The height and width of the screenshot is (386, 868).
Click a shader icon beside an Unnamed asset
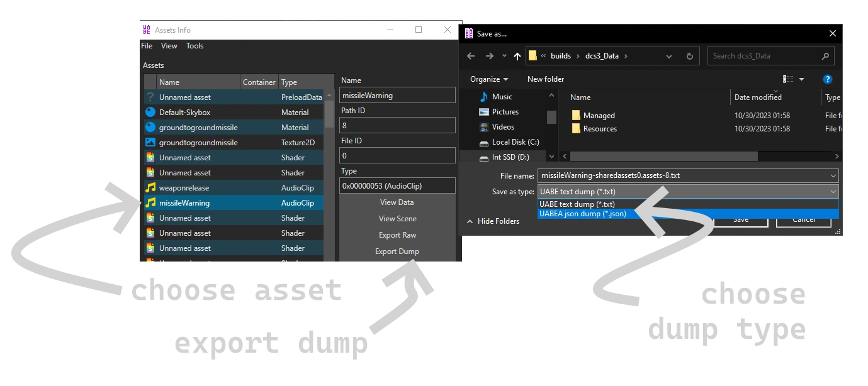[152, 157]
